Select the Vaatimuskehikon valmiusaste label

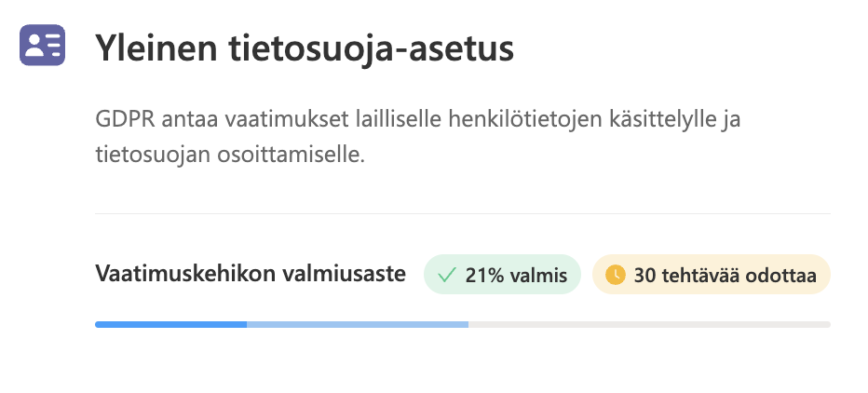tap(251, 274)
